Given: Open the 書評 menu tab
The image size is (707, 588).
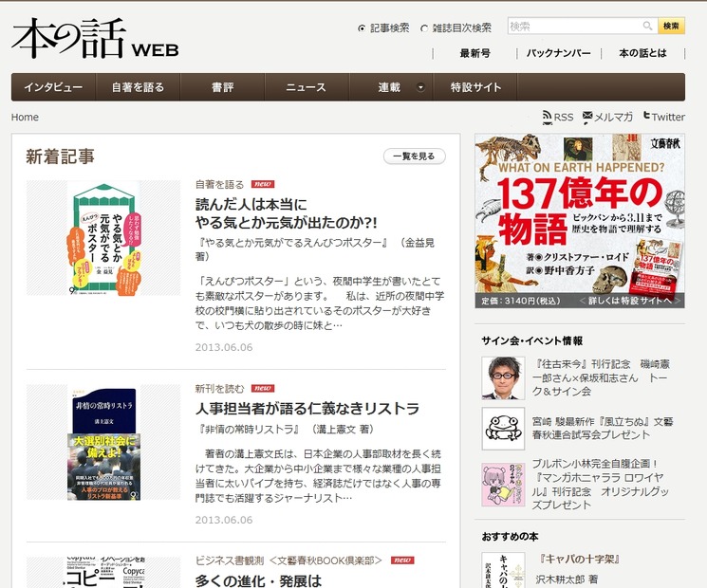Looking at the screenshot, I should click(x=222, y=87).
